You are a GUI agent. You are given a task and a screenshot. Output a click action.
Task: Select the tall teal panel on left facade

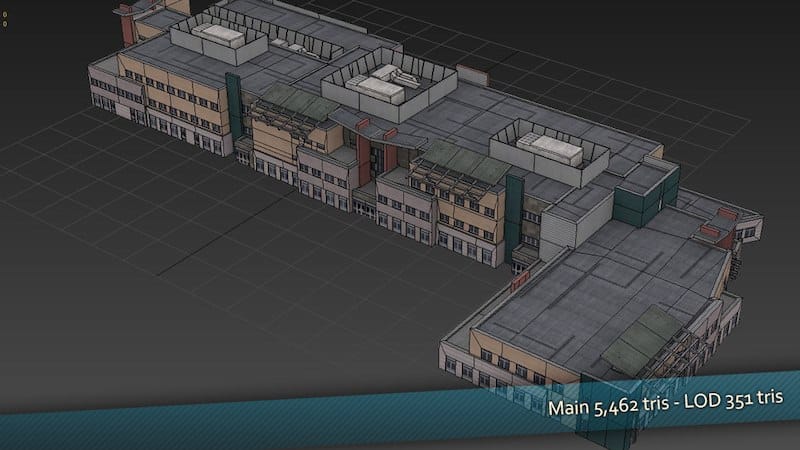pyautogui.click(x=232, y=112)
